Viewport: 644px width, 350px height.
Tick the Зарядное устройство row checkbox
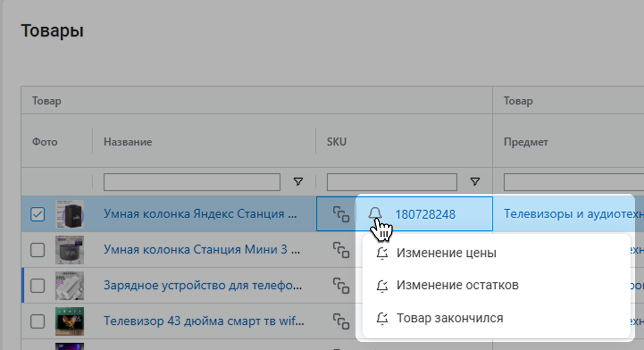[x=38, y=286]
